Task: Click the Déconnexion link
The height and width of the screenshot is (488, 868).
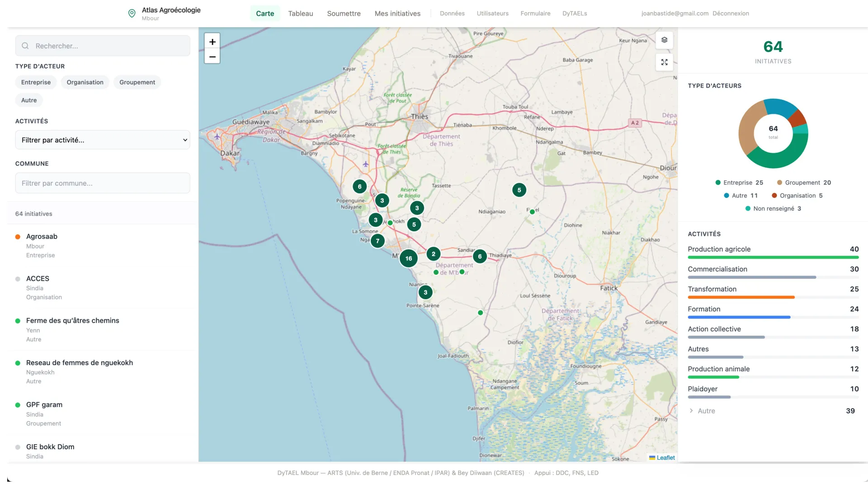Action: 731,13
